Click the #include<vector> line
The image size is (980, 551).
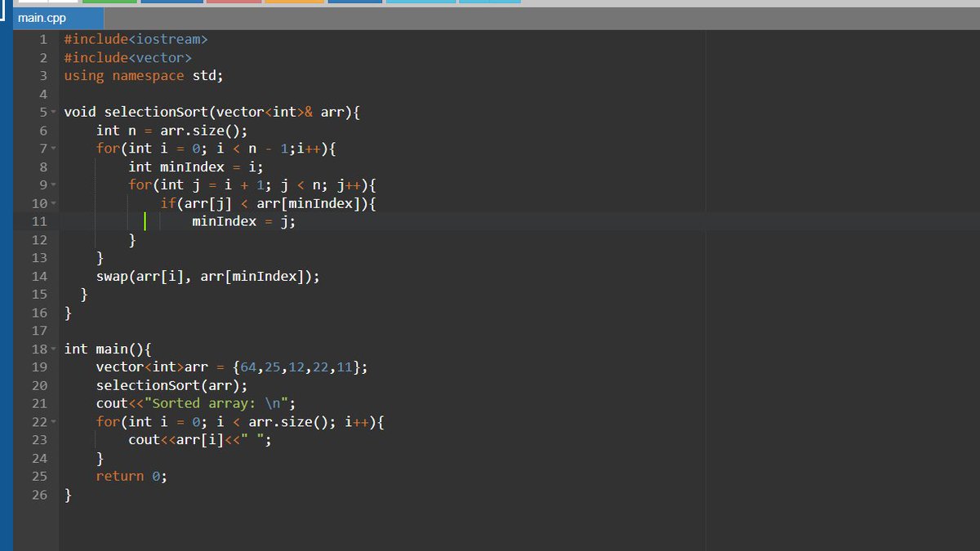(x=127, y=57)
